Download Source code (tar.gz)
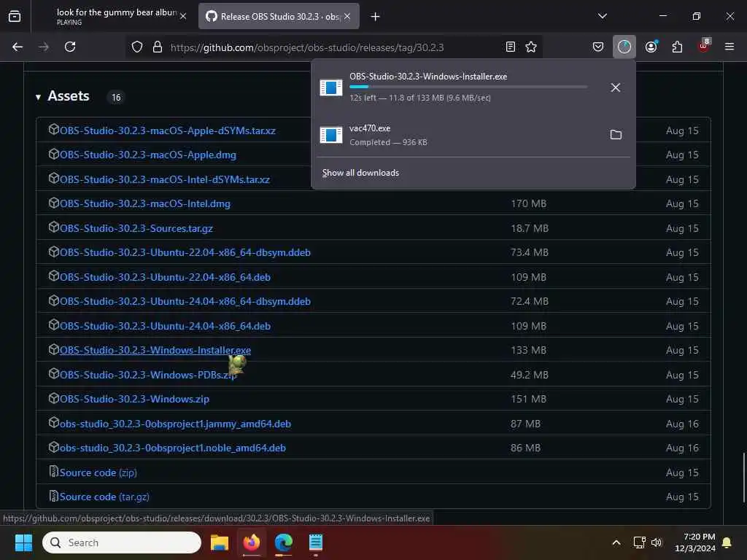The width and height of the screenshot is (747, 560). tap(104, 497)
